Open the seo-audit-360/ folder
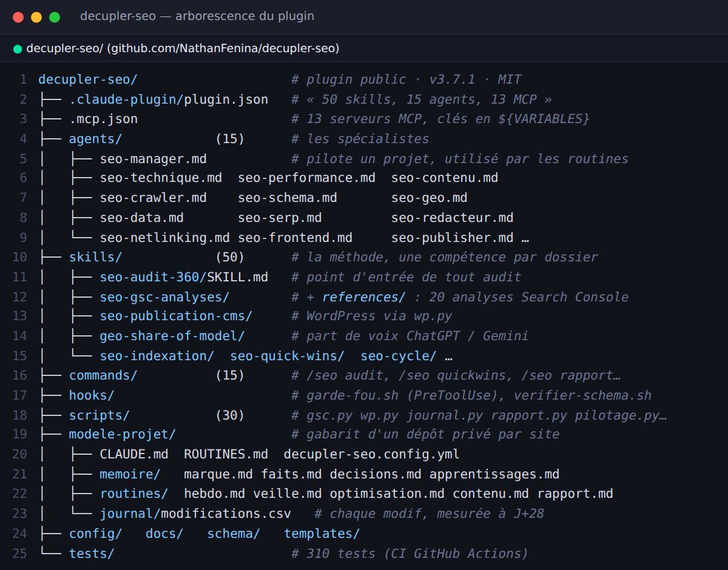This screenshot has width=728, height=570. [x=153, y=277]
